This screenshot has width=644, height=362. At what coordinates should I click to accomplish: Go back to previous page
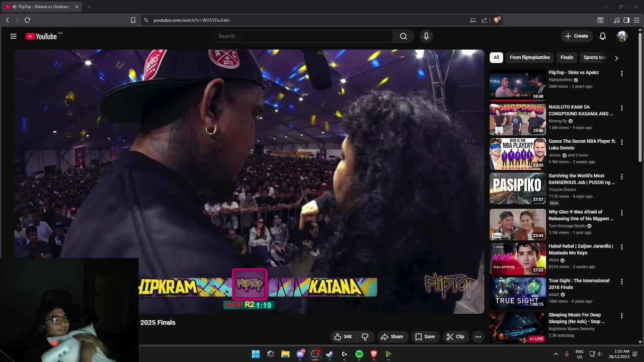(7, 20)
